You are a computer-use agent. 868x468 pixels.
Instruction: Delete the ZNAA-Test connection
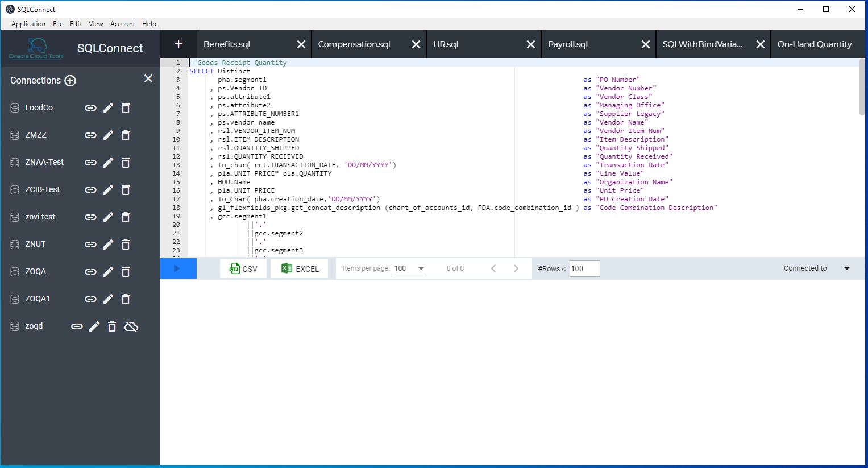click(126, 163)
